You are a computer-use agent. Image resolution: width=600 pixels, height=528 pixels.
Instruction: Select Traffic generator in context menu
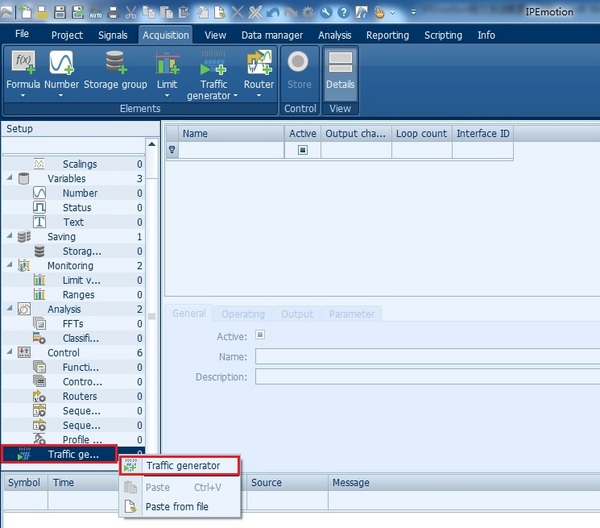point(180,466)
